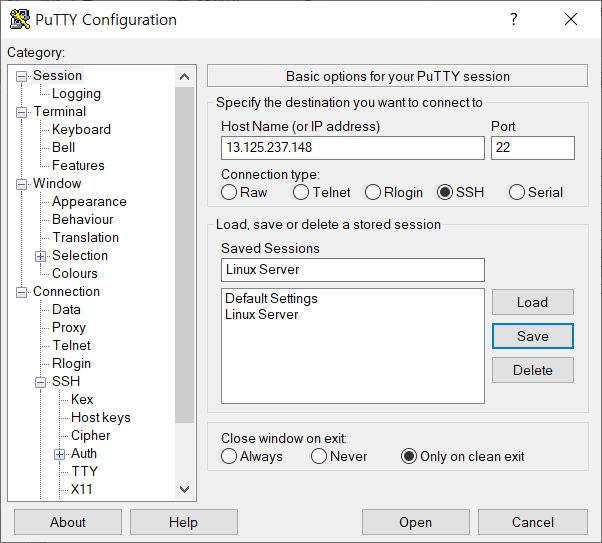
Task: Open the Connection category
Action: click(66, 291)
